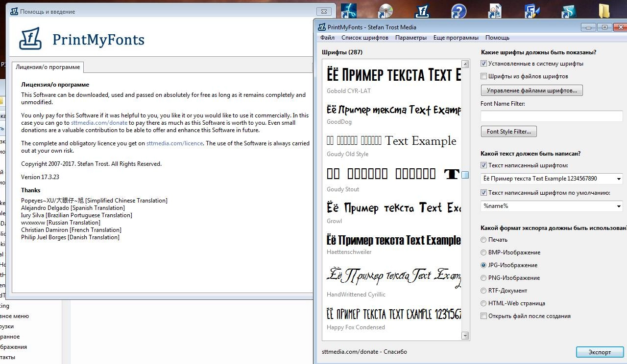Screen dimensions: 627x364
Task: Click the font list scrollbar thumb
Action: click(x=465, y=175)
